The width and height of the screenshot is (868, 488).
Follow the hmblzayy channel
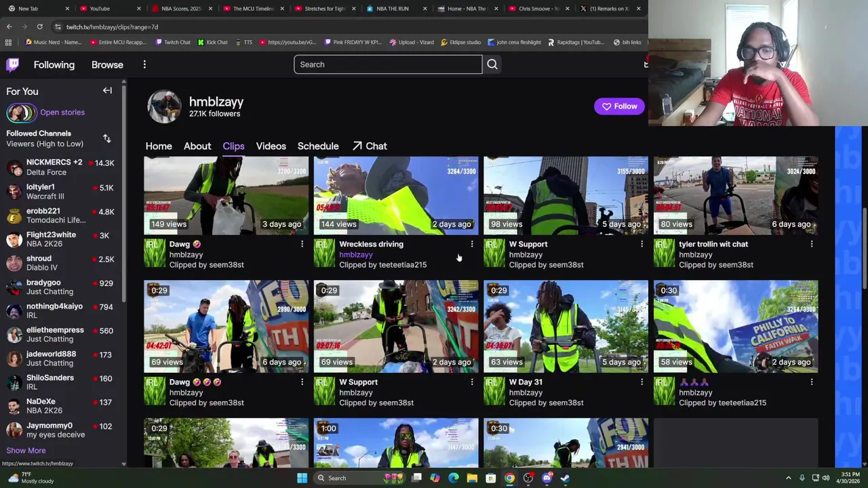click(619, 106)
